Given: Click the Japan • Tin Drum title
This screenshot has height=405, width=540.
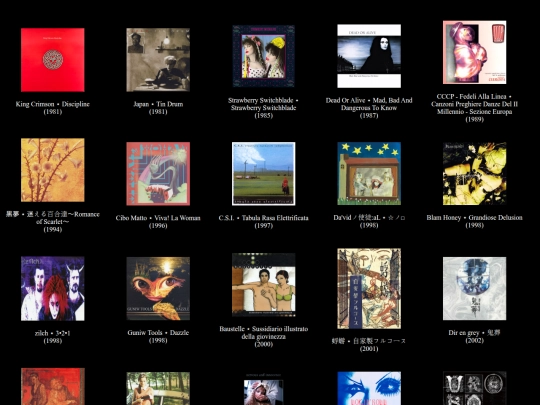Looking at the screenshot, I should (x=158, y=104).
